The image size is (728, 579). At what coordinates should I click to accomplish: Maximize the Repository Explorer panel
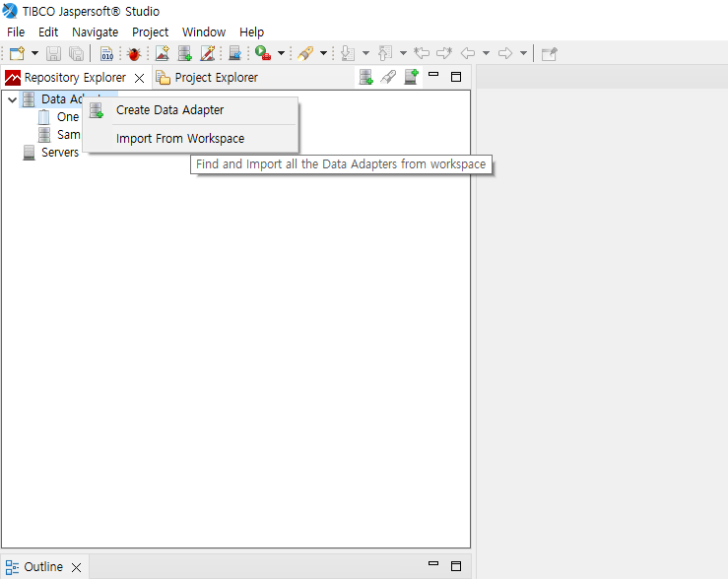point(456,77)
